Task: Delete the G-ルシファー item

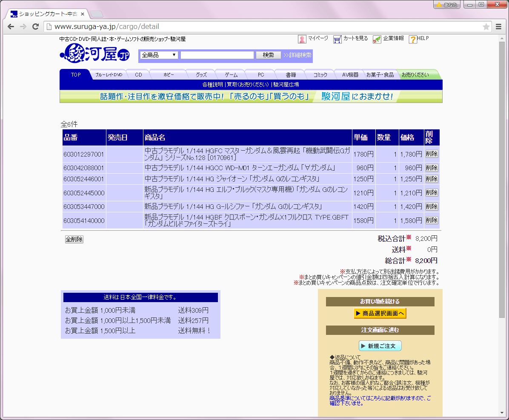Action: (432, 206)
